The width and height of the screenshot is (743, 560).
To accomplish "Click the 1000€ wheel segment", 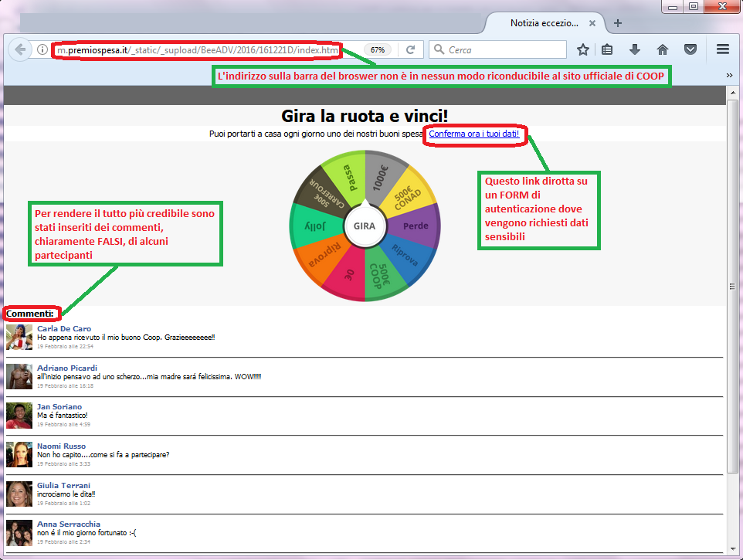I will (x=381, y=177).
